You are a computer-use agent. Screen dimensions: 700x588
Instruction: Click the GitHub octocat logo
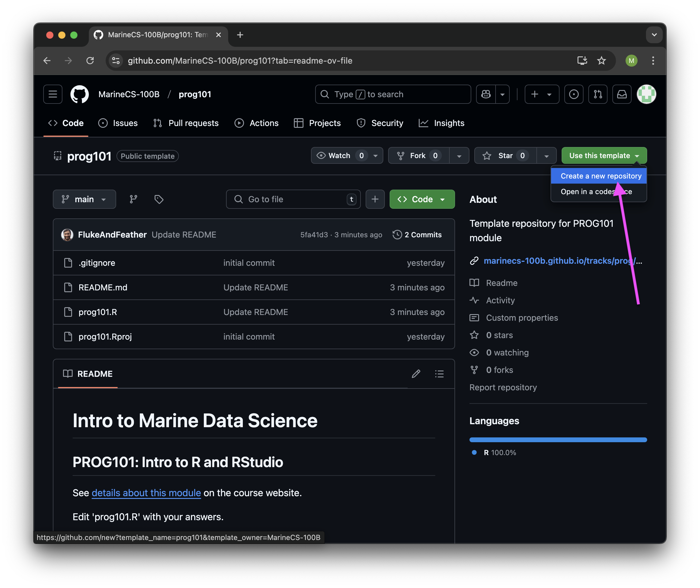tap(79, 94)
